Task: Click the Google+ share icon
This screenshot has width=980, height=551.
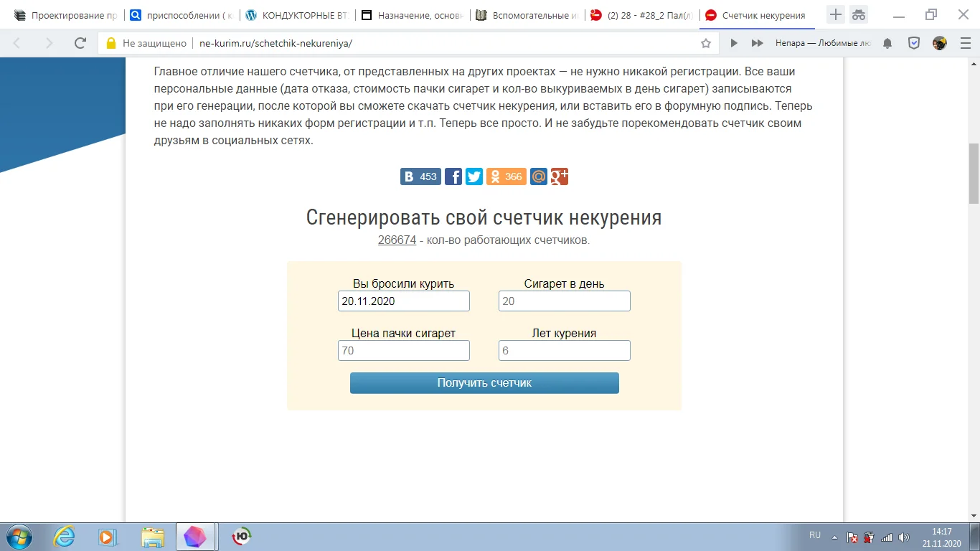Action: point(560,176)
